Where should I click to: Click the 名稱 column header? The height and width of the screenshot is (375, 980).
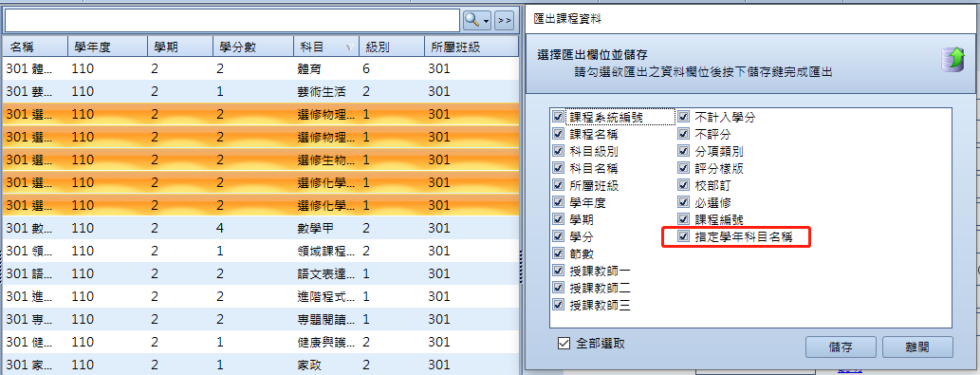[35, 47]
